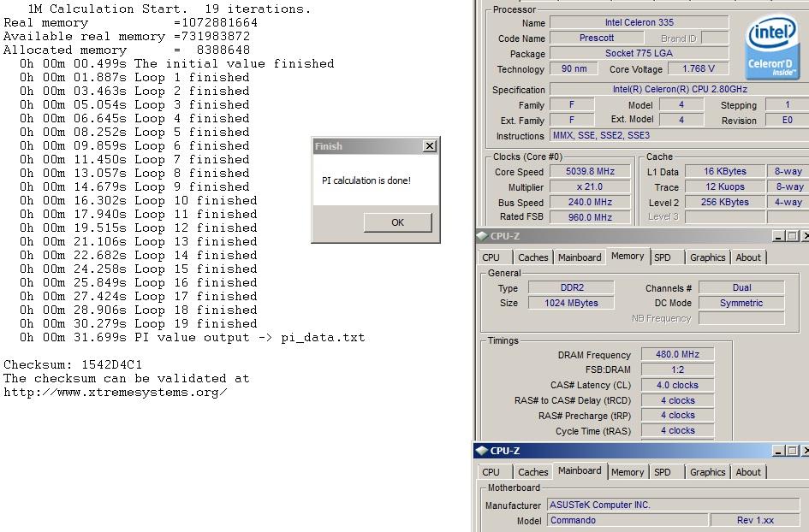Click the MMX, SSE instructions field
The image size is (809, 532).
click(x=680, y=136)
